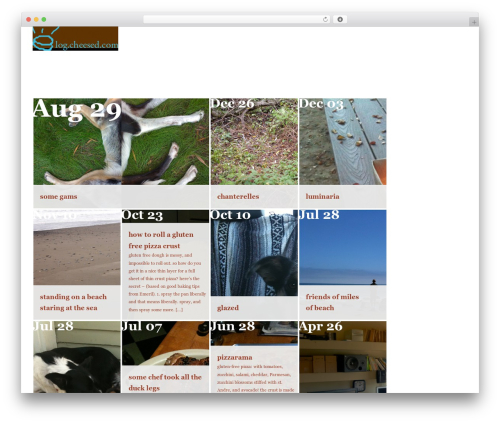The image size is (500, 423).
Task: Open the log.cheesed.com logo banner
Action: pos(75,39)
